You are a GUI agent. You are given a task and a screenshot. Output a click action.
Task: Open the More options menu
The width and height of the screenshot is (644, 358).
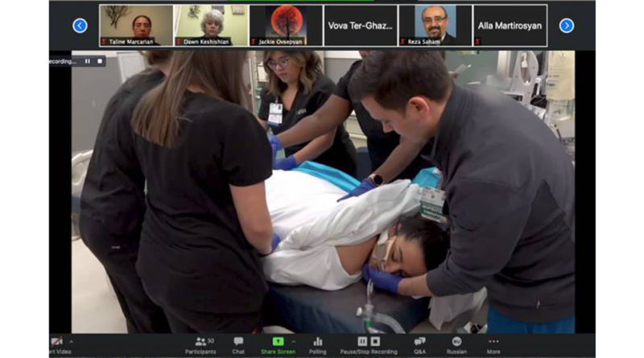(493, 342)
